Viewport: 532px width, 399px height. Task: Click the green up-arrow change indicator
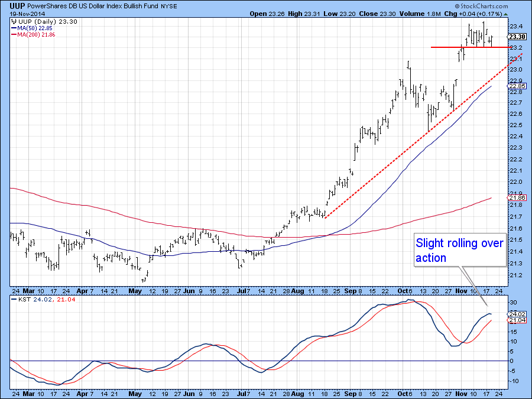506,14
